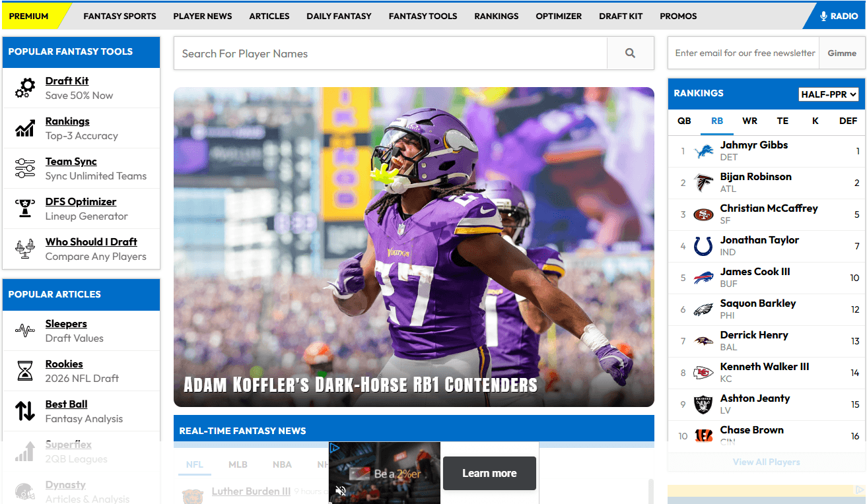Click the Radio microphone icon
This screenshot has height=504, width=867.
(823, 16)
